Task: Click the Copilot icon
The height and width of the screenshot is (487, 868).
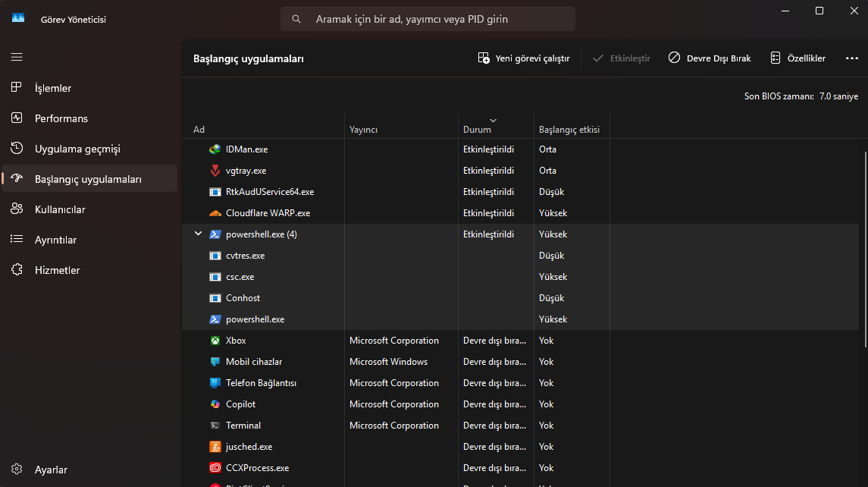Action: [215, 404]
